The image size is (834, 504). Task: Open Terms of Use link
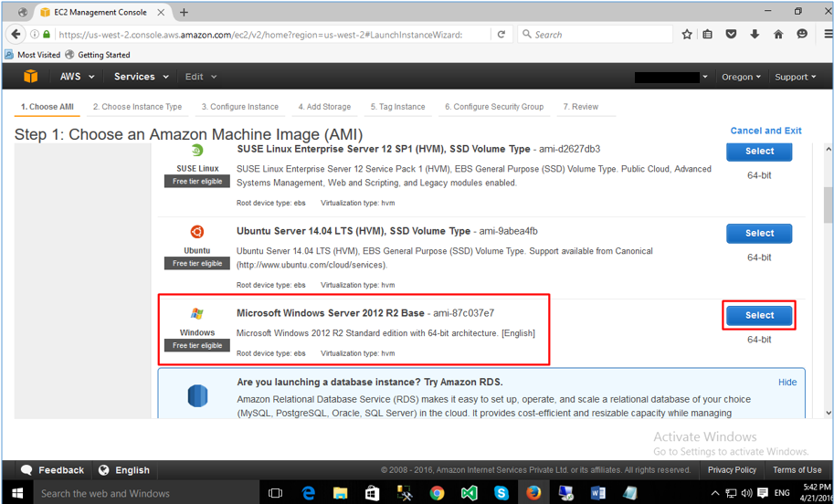(797, 470)
